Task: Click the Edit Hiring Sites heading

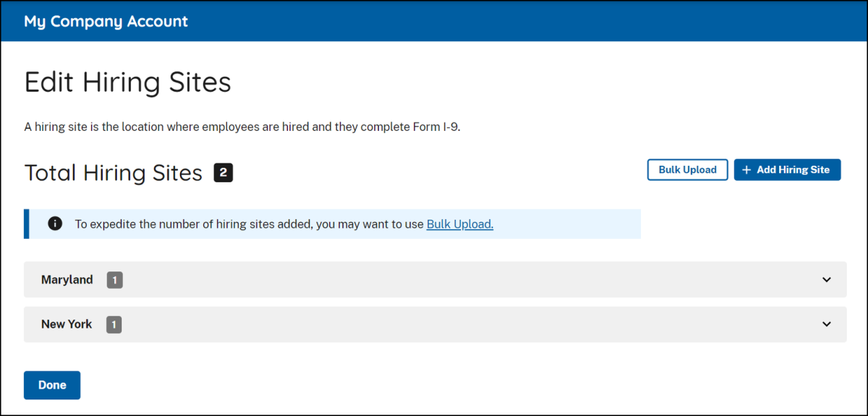Action: point(128,82)
